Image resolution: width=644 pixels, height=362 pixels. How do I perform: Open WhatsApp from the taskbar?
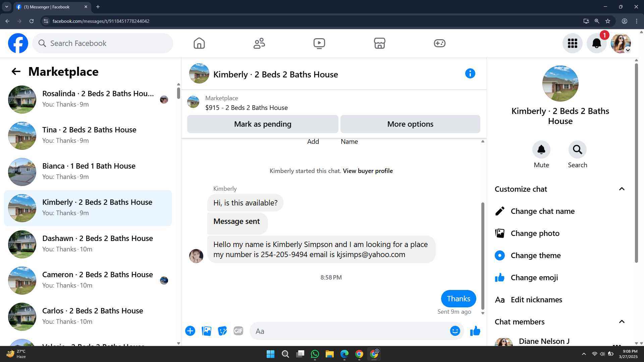click(315, 354)
